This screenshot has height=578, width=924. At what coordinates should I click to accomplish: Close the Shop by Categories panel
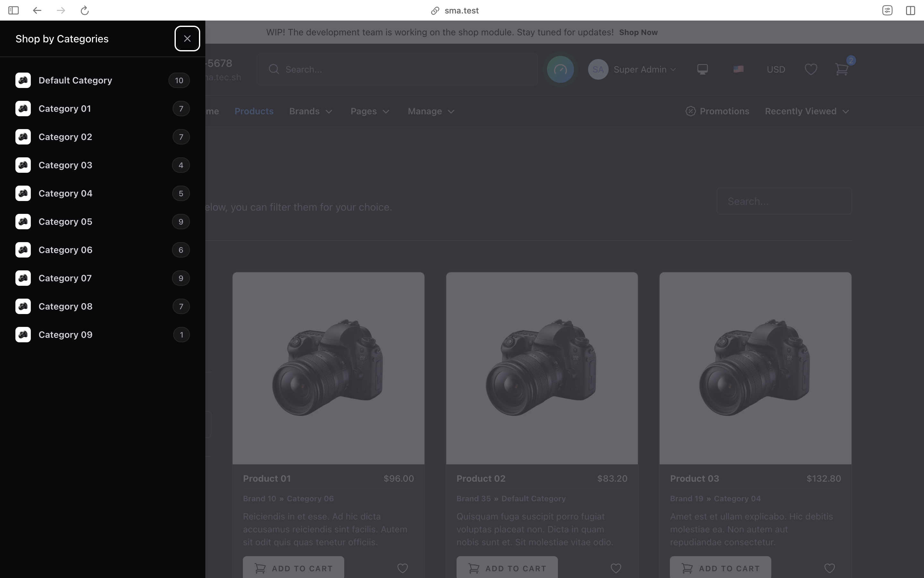[x=187, y=39]
